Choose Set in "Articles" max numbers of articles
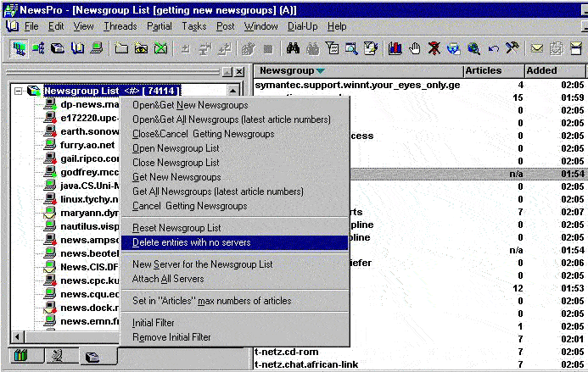Viewport: 588px width, 372px height. point(235,301)
